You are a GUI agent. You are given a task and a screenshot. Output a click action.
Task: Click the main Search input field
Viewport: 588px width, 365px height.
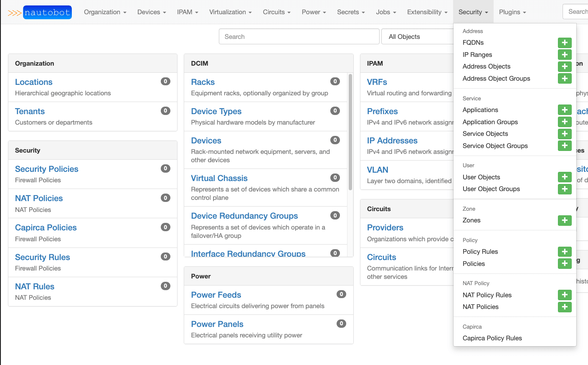tap(299, 37)
